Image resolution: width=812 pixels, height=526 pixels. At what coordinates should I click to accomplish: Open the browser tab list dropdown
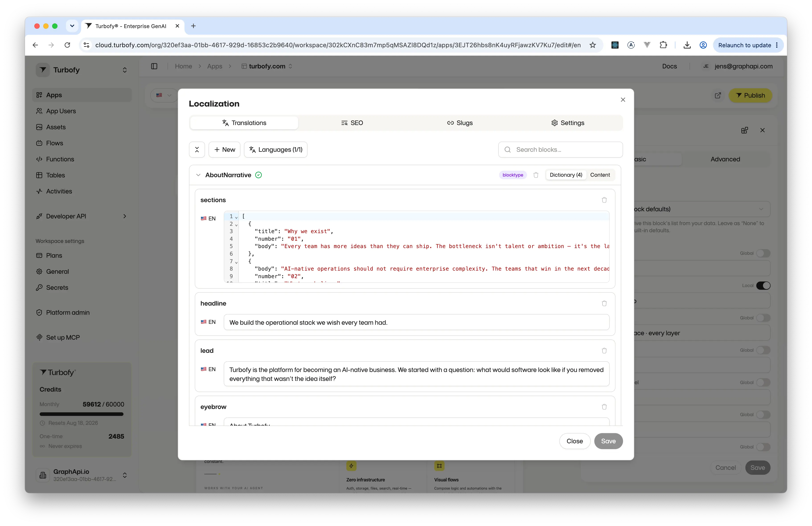pos(72,26)
